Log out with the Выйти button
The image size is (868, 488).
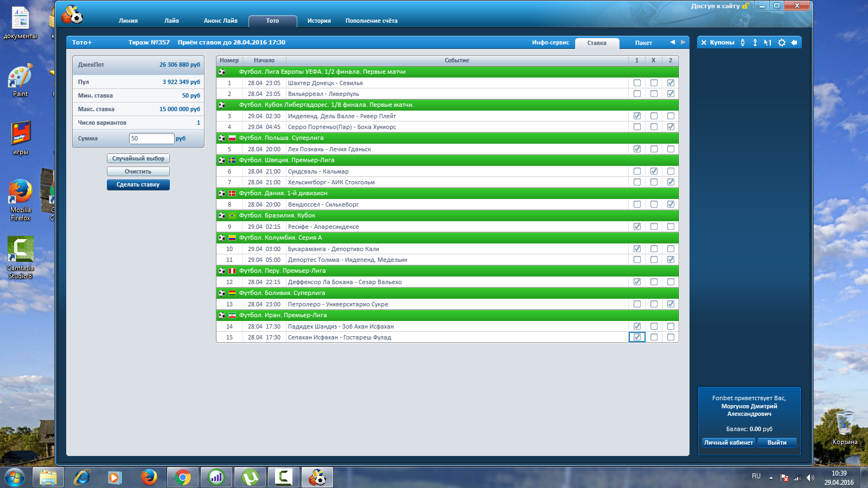[777, 442]
